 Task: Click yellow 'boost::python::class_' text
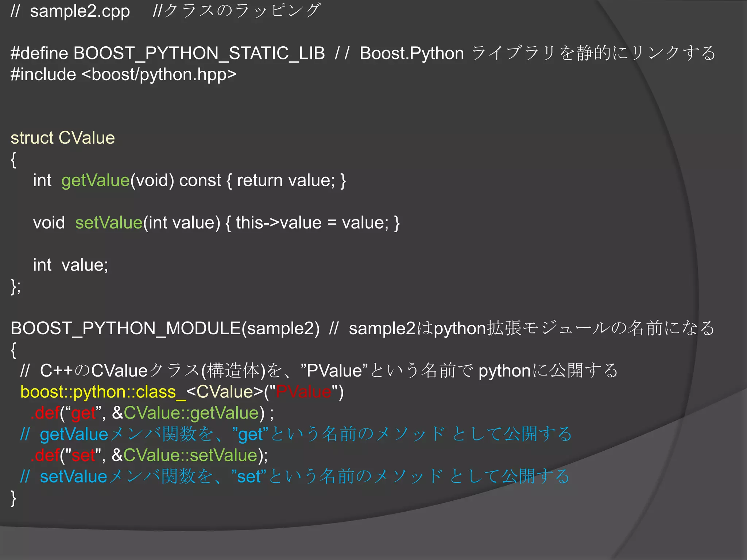point(103,392)
